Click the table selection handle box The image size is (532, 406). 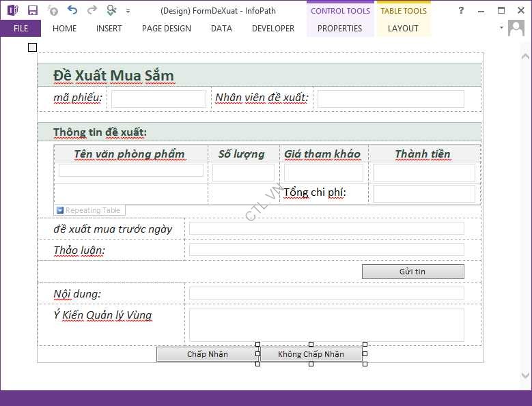(32, 47)
